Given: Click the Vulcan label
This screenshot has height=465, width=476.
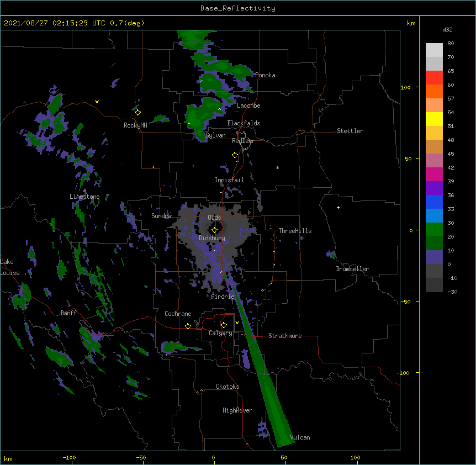Looking at the screenshot, I should click(x=300, y=437).
